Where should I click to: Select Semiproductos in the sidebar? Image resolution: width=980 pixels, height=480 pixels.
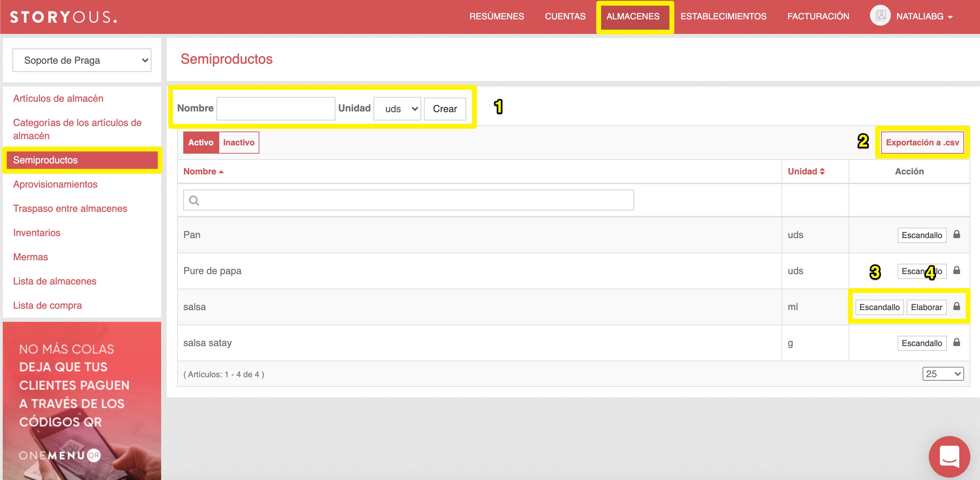click(x=82, y=160)
